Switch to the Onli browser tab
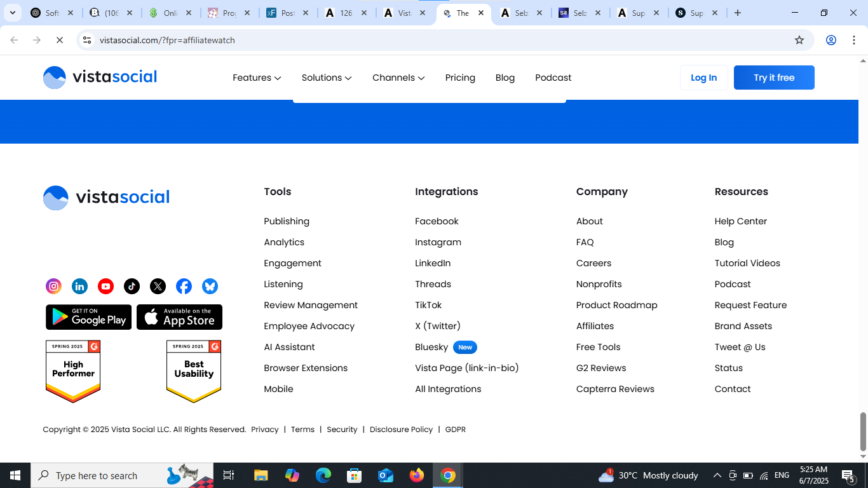Viewport: 868px width, 488px height. tap(170, 13)
